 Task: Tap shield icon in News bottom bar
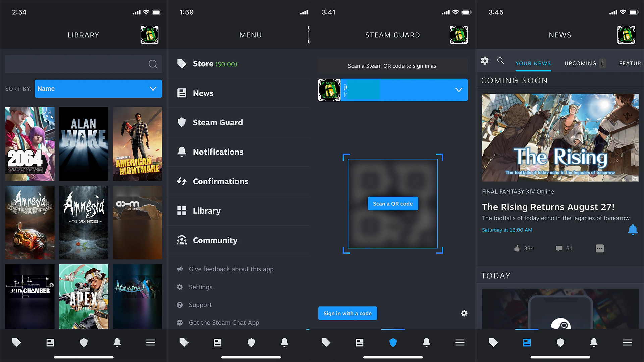560,342
